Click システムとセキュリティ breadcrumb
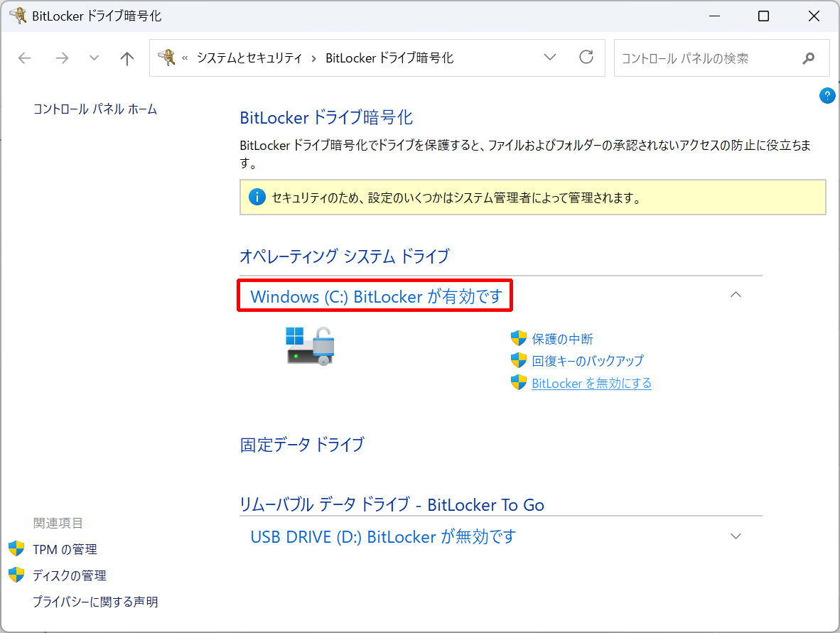This screenshot has width=840, height=633. pyautogui.click(x=249, y=58)
